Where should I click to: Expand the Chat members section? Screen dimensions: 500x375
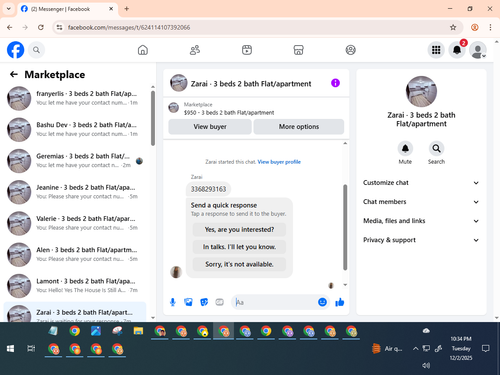[421, 202]
